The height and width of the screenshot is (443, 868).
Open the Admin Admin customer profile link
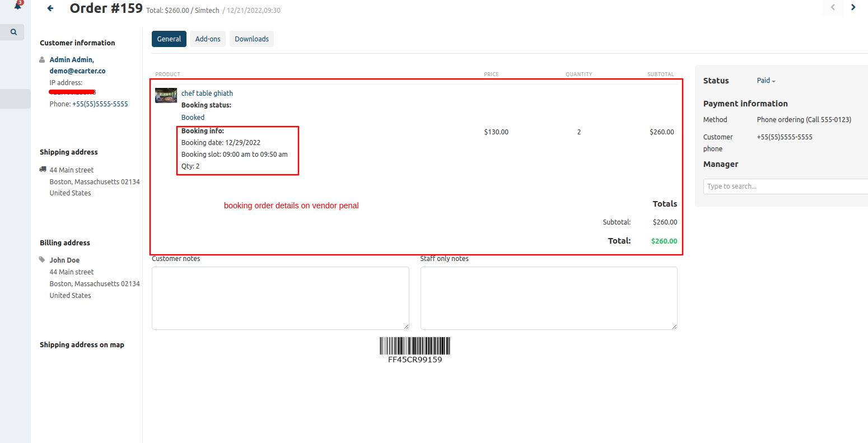[x=72, y=60]
